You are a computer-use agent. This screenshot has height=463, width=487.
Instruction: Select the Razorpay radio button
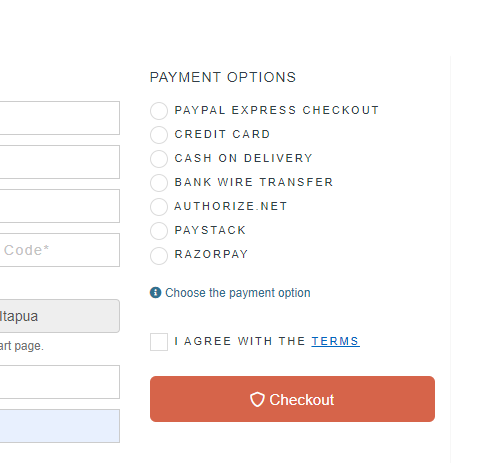pos(159,255)
